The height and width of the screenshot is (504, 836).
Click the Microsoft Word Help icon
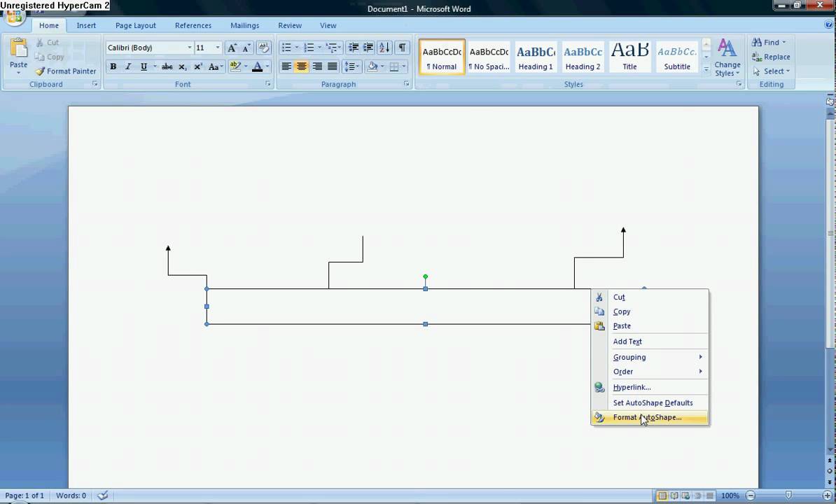(x=828, y=24)
